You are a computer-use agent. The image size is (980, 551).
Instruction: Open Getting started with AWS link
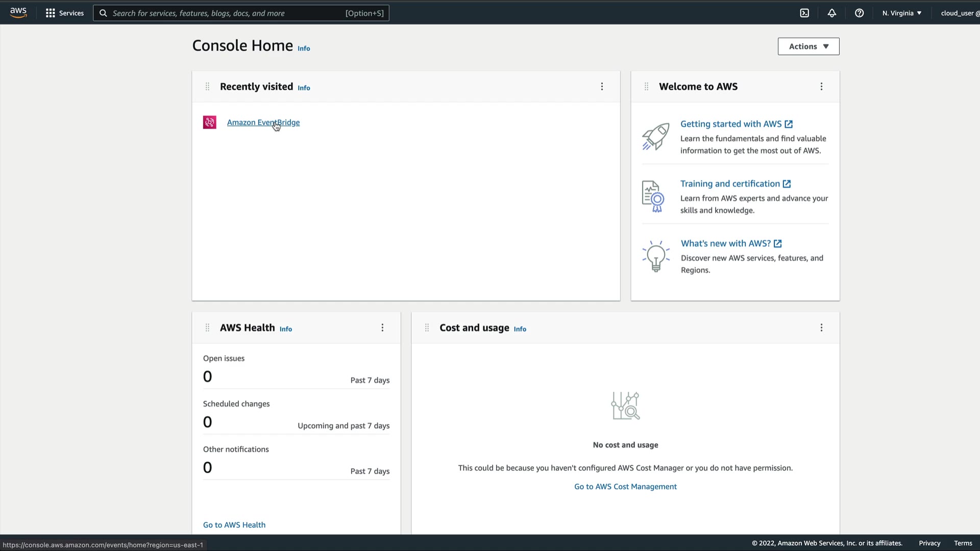[x=731, y=124]
